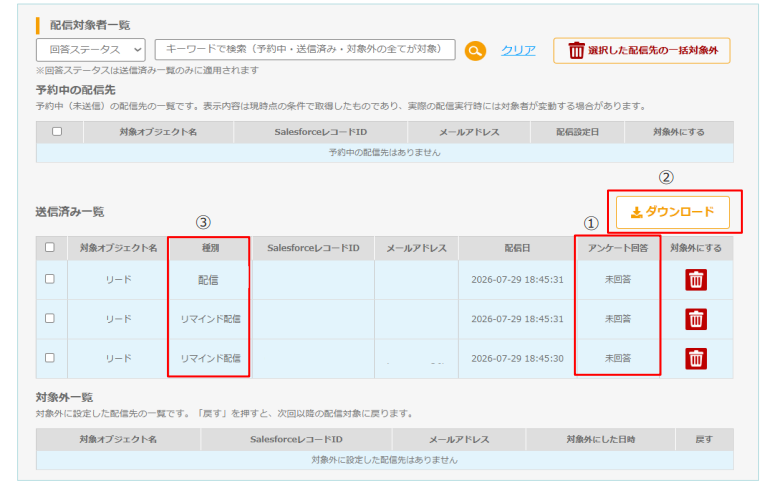Screen dimensions: 778x485
Task: Click 未回答 in the 18:45:30 row
Action: tap(617, 358)
